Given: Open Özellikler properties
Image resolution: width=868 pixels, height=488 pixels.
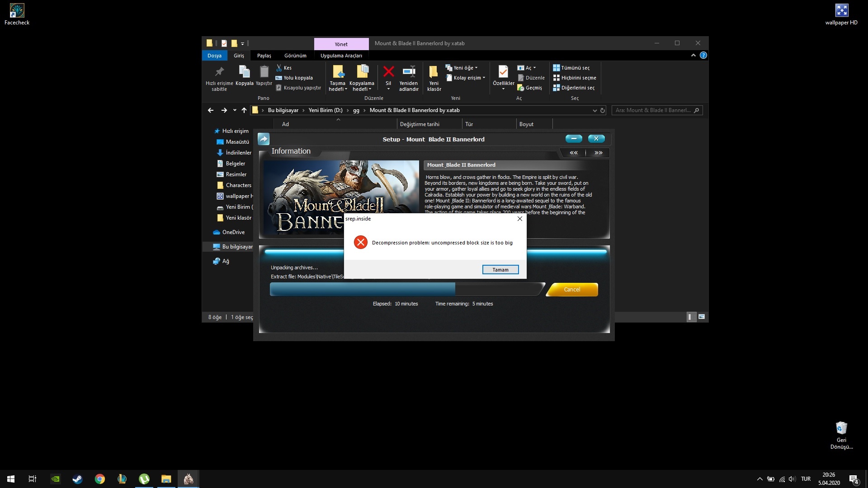Looking at the screenshot, I should click(x=503, y=77).
